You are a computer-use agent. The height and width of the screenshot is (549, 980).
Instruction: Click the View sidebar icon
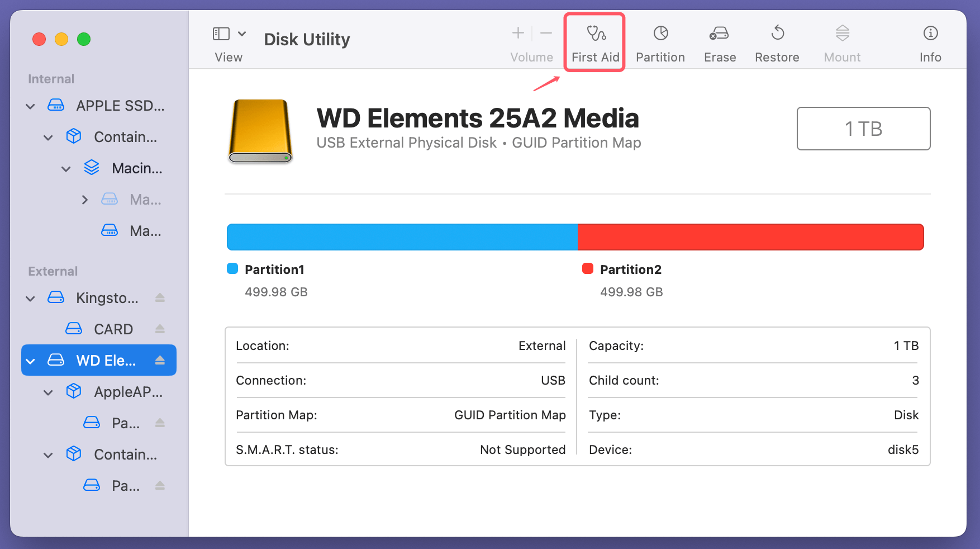(221, 34)
